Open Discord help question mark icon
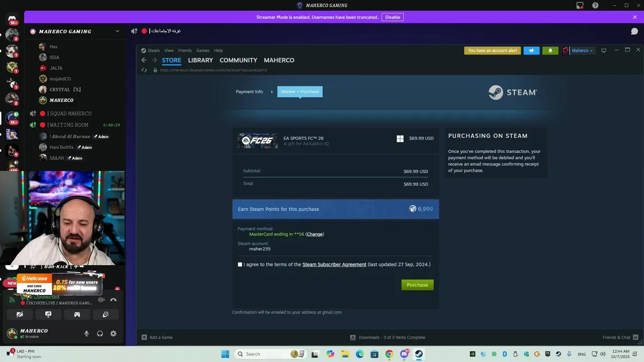644x362 pixels. click(595, 6)
